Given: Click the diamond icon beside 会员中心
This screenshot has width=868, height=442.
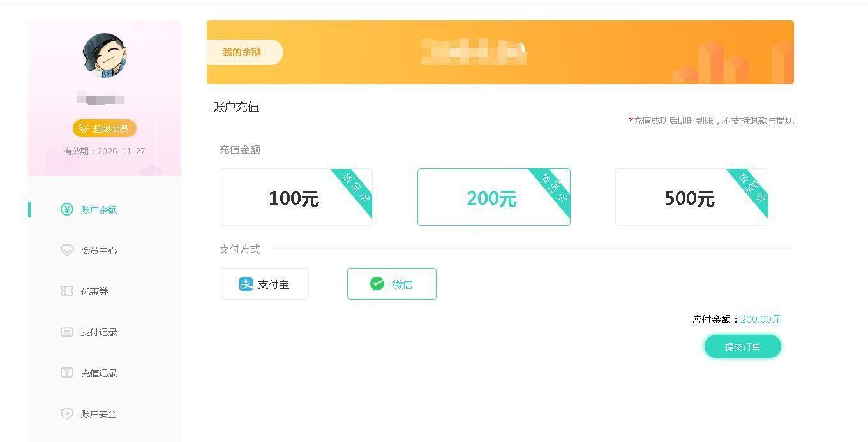Looking at the screenshot, I should (x=67, y=250).
